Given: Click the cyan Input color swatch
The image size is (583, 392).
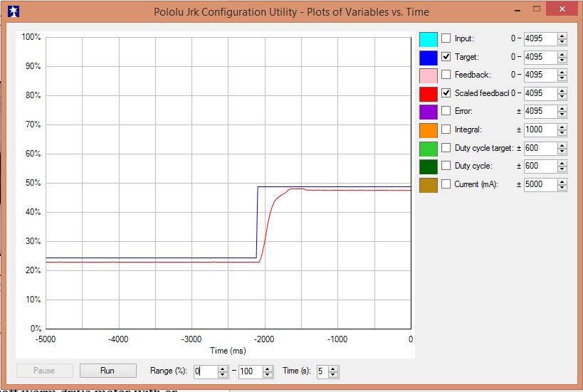Looking at the screenshot, I should point(429,39).
